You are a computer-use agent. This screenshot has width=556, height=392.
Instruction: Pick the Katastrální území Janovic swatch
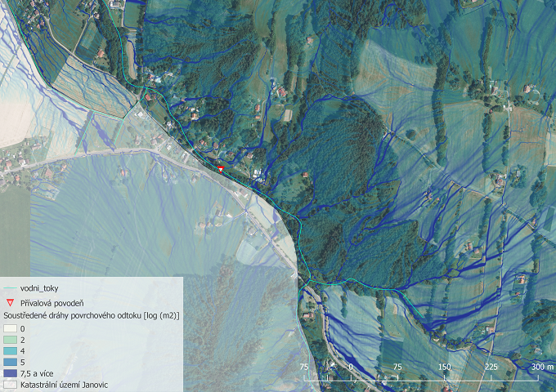tap(10, 385)
